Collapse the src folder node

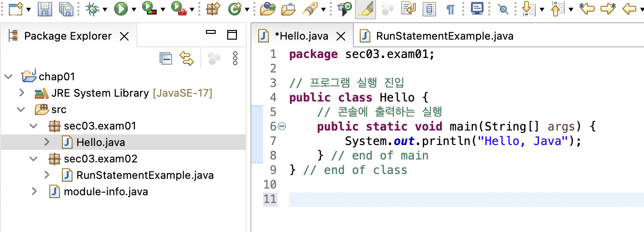click(21, 110)
